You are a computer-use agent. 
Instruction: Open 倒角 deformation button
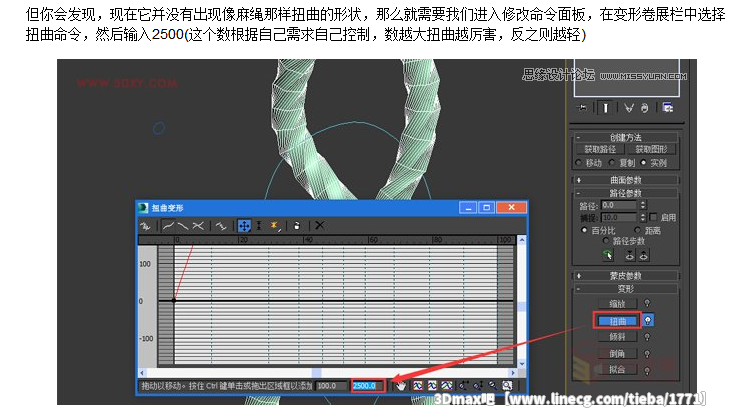(x=617, y=354)
